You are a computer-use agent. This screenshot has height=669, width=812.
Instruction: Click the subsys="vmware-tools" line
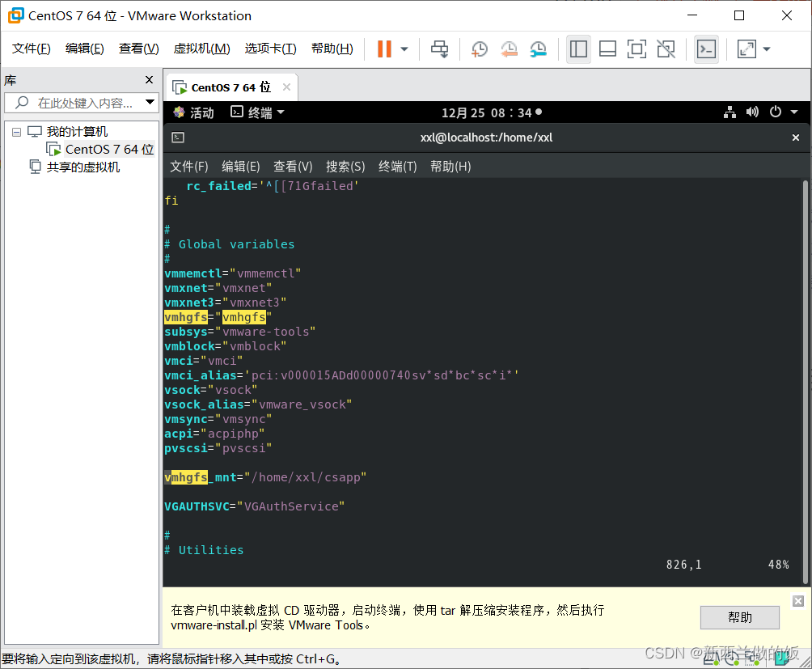[239, 332]
